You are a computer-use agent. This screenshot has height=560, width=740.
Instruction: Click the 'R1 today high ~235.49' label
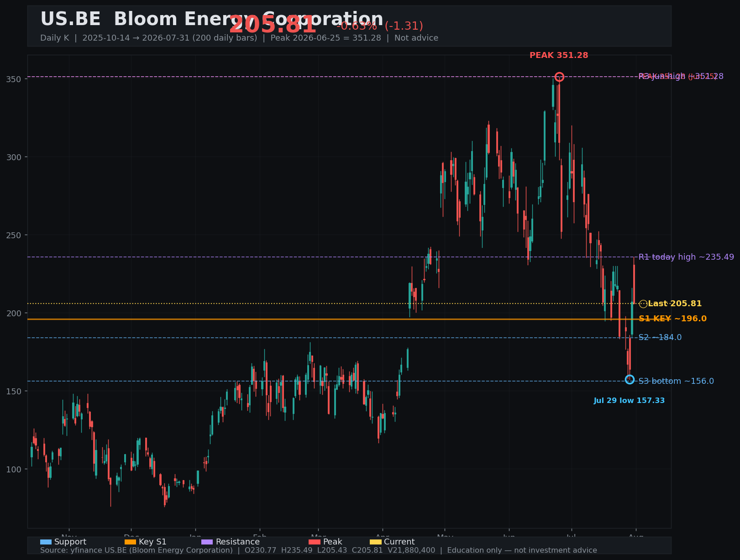686,257
